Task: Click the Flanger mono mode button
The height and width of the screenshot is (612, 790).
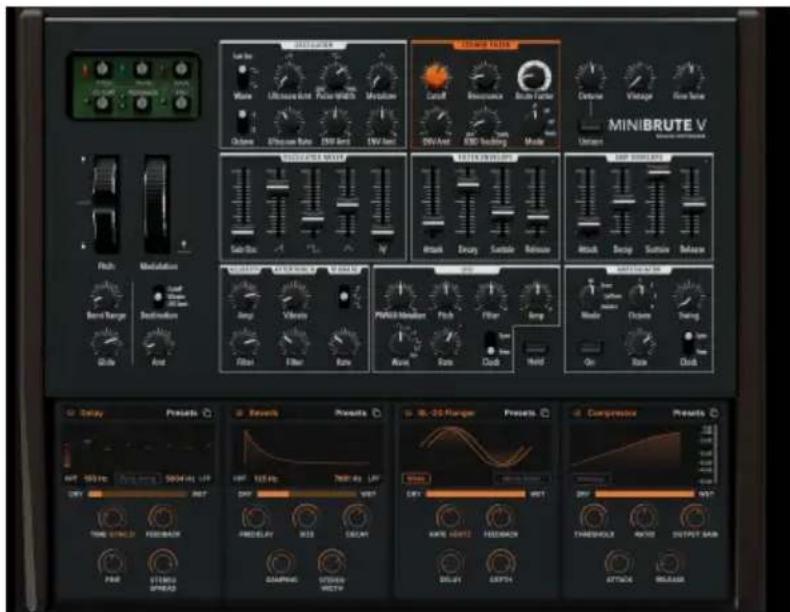Action: [416, 479]
